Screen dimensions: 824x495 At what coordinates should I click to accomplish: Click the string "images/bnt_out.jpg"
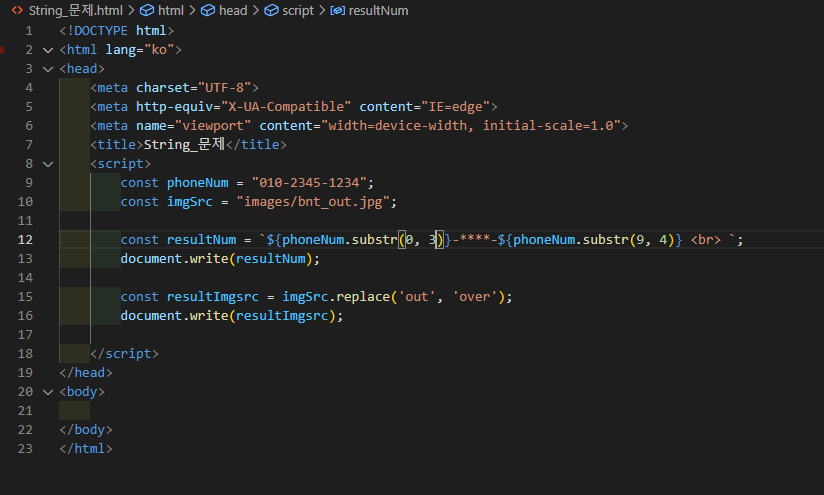313,202
